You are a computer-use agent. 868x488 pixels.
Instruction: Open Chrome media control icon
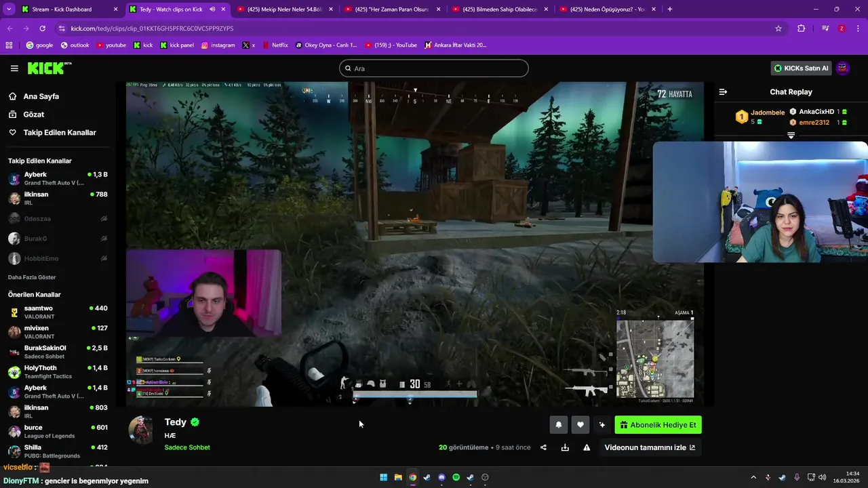click(825, 28)
